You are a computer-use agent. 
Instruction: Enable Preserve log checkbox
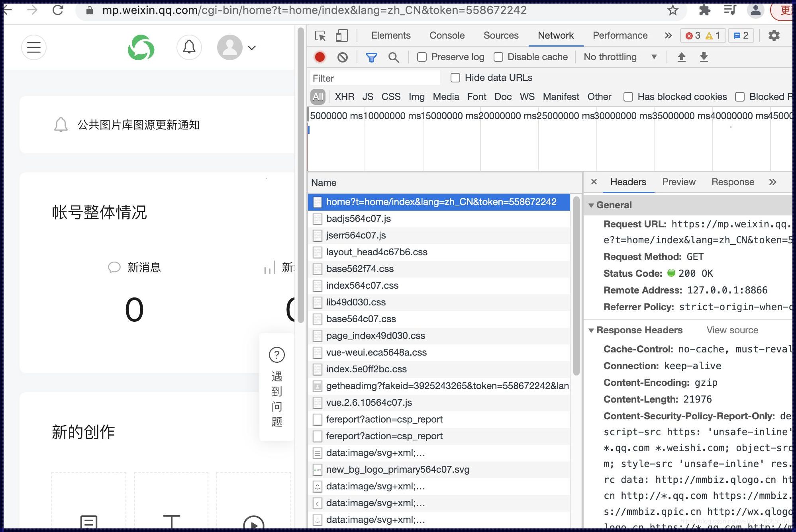pyautogui.click(x=422, y=57)
